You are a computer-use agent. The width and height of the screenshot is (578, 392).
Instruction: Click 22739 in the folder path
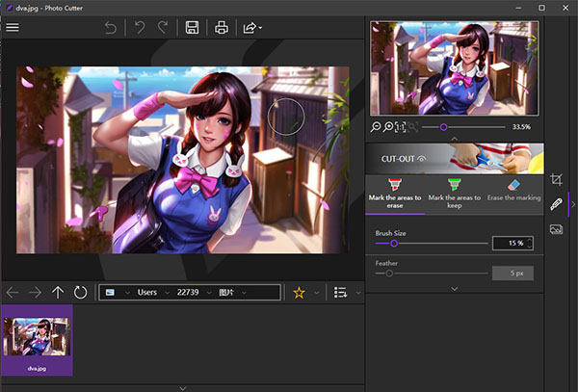[188, 293]
